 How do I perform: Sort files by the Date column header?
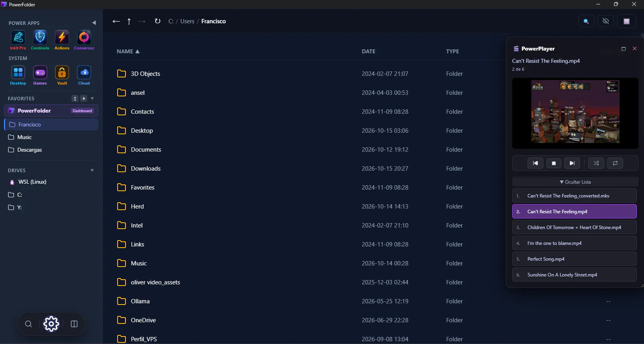click(x=369, y=51)
